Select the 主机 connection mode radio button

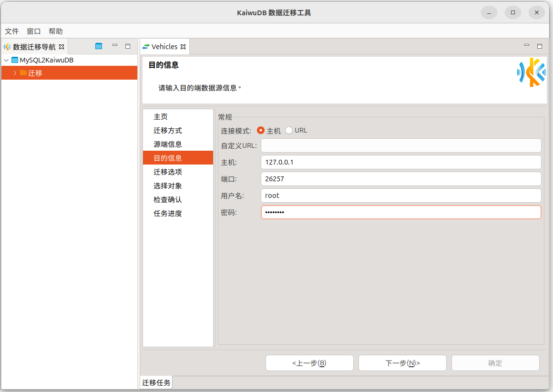(x=261, y=130)
